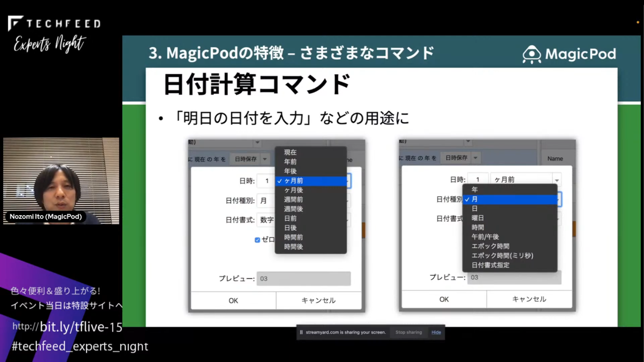Screen dimensions: 644x362
Task: Select the checked ヶ月前 option
Action: (310, 181)
